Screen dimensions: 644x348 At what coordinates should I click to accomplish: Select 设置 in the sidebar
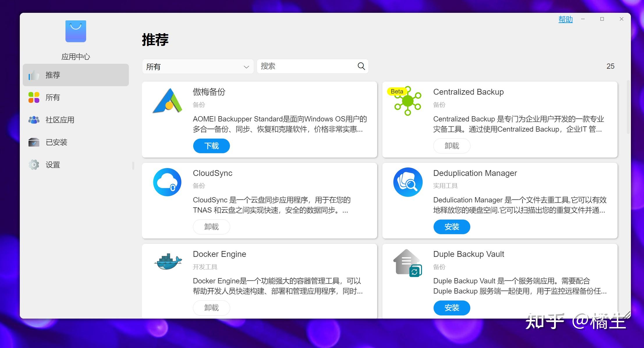click(x=76, y=165)
